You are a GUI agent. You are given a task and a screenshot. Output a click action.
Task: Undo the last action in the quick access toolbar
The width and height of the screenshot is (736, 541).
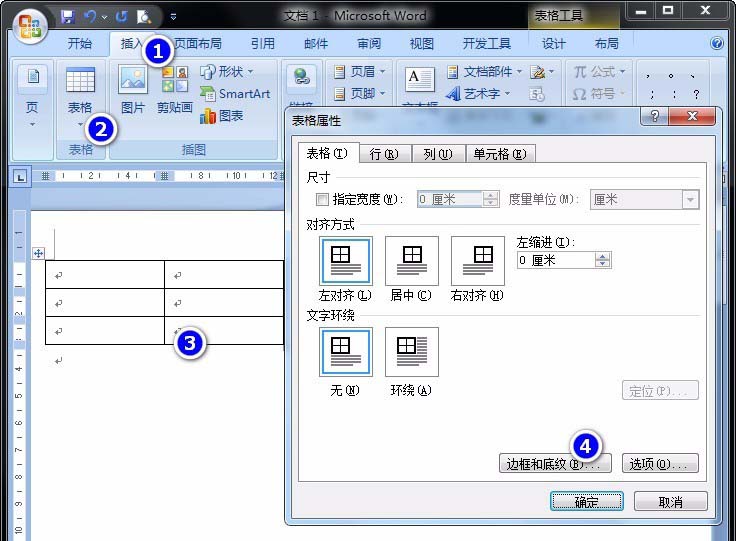click(89, 17)
